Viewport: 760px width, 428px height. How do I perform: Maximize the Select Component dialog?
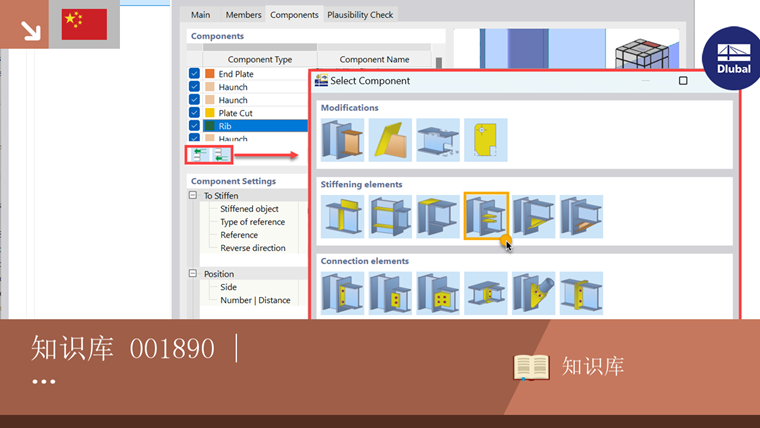pyautogui.click(x=683, y=80)
